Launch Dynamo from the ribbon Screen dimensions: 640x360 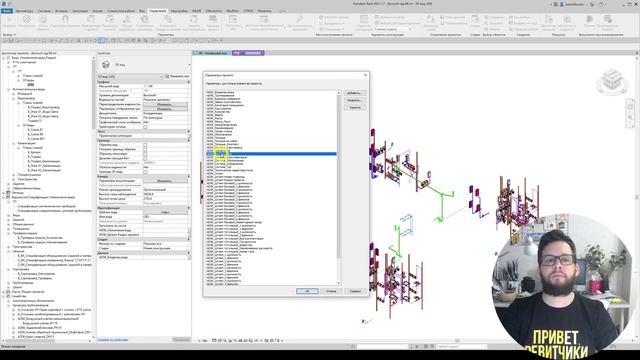click(x=589, y=19)
